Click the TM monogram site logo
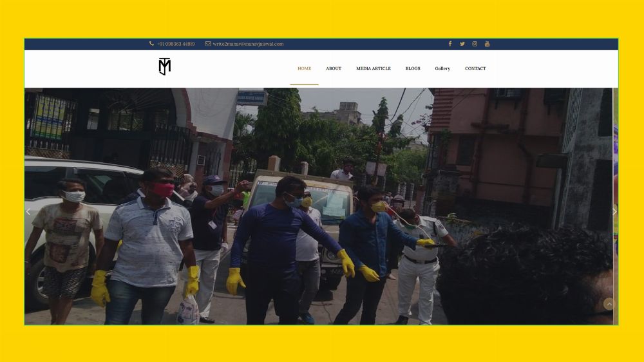 [x=165, y=66]
